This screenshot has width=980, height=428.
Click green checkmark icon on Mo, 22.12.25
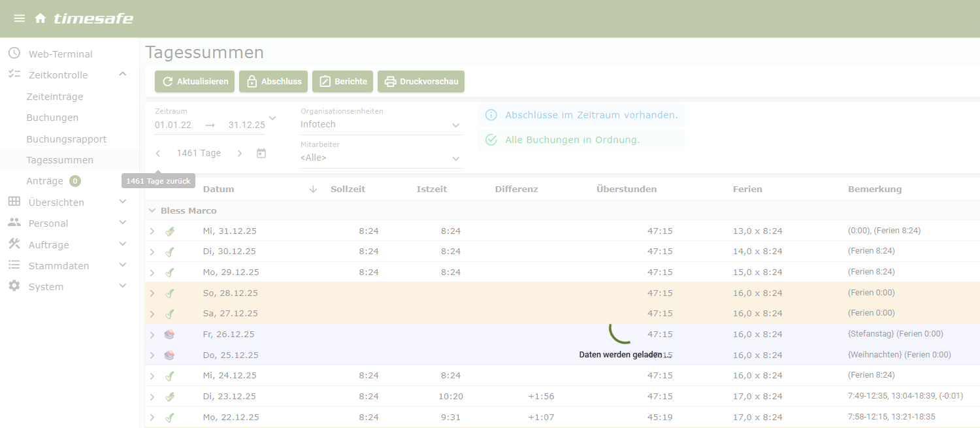(170, 418)
